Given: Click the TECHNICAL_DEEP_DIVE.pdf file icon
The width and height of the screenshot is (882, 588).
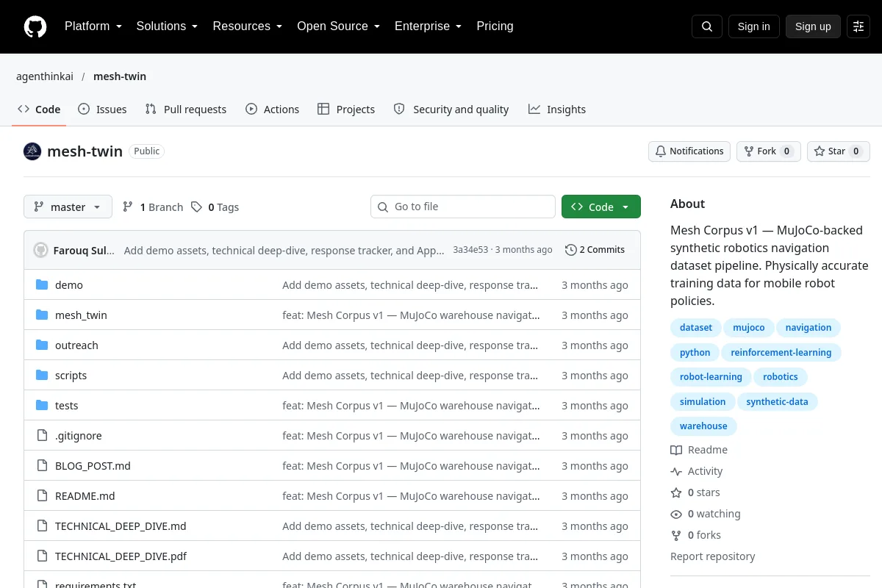Looking at the screenshot, I should click(x=42, y=556).
